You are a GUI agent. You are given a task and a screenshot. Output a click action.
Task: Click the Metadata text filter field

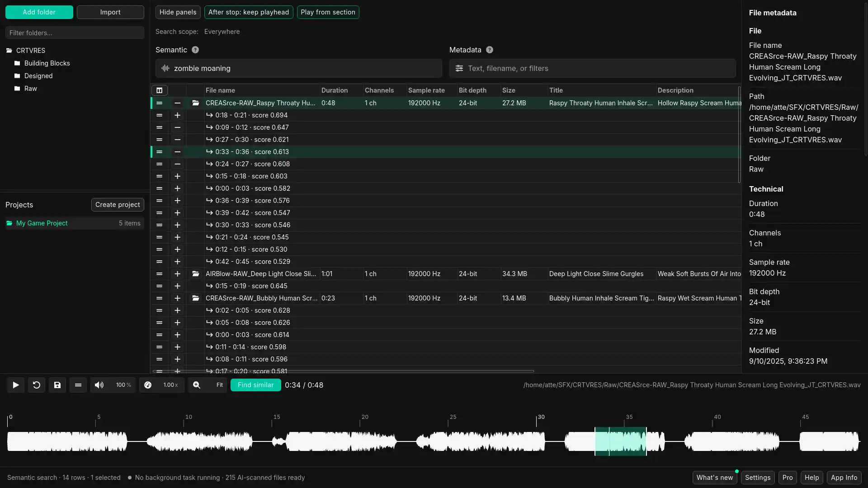click(593, 68)
